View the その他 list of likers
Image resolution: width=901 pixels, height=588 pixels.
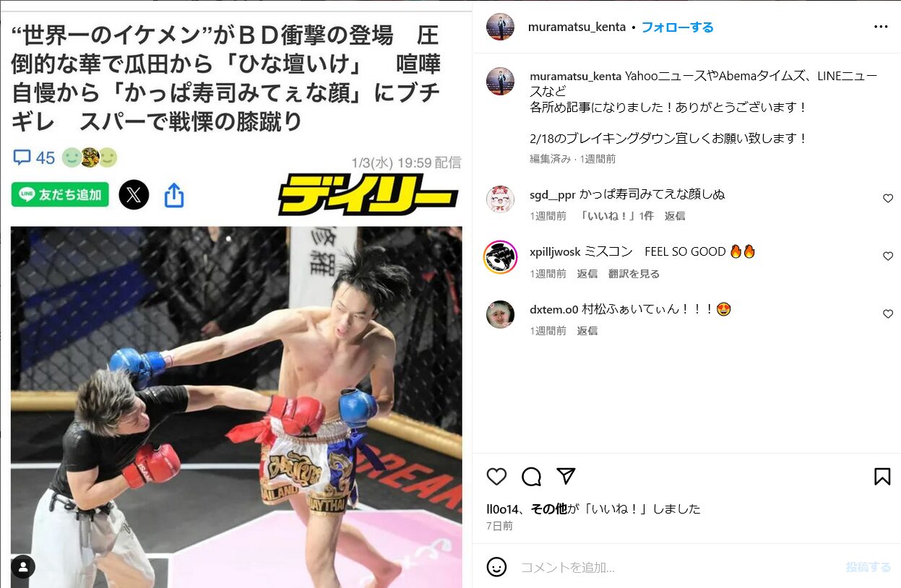click(549, 509)
